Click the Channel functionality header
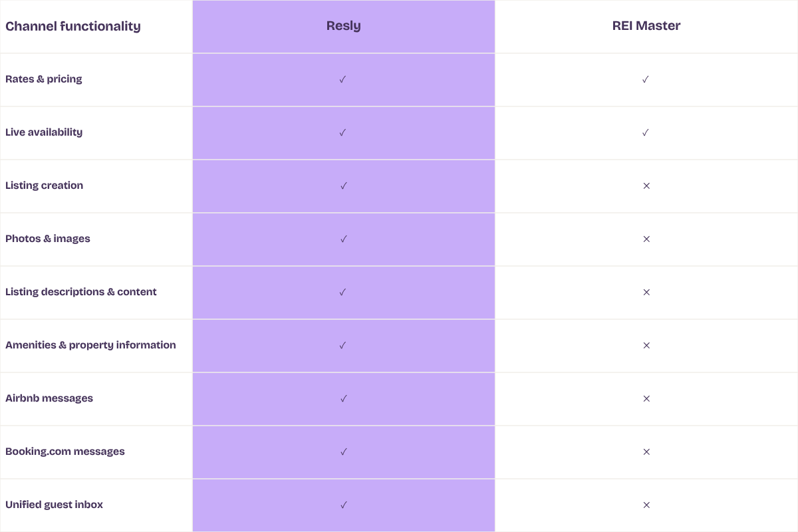Image resolution: width=798 pixels, height=532 pixels. point(73,27)
